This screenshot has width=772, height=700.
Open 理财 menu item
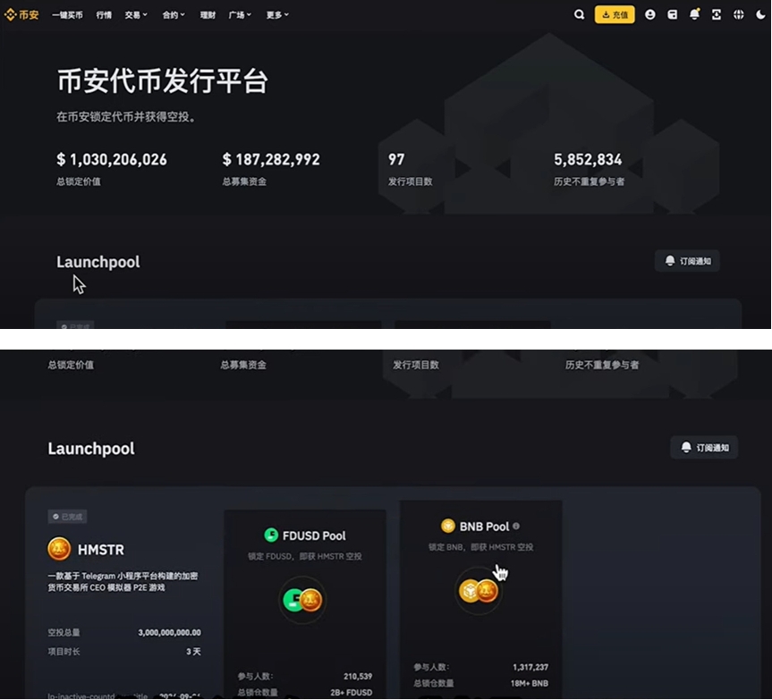(208, 15)
